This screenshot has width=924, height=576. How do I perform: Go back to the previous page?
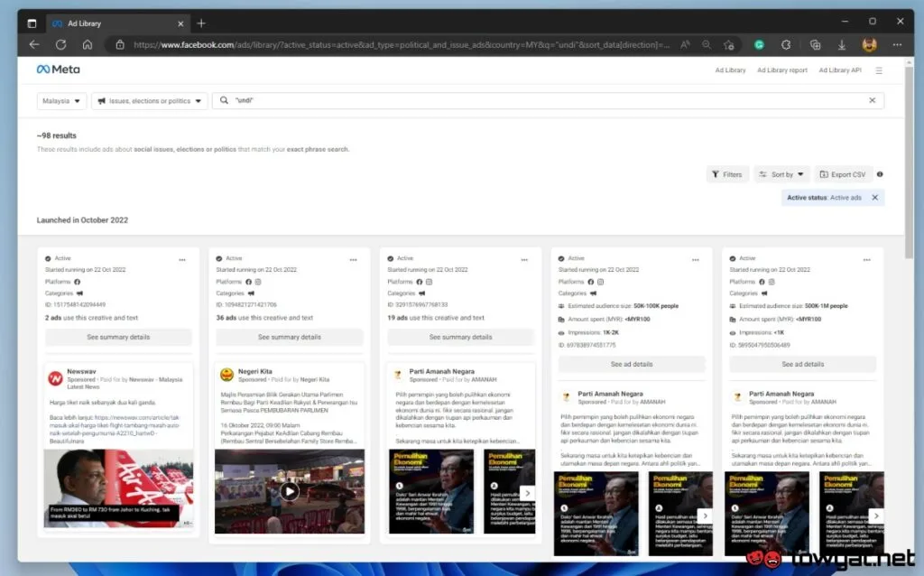34,45
